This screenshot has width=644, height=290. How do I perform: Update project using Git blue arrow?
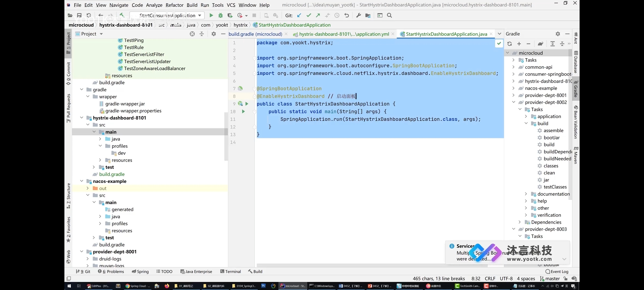(x=299, y=15)
